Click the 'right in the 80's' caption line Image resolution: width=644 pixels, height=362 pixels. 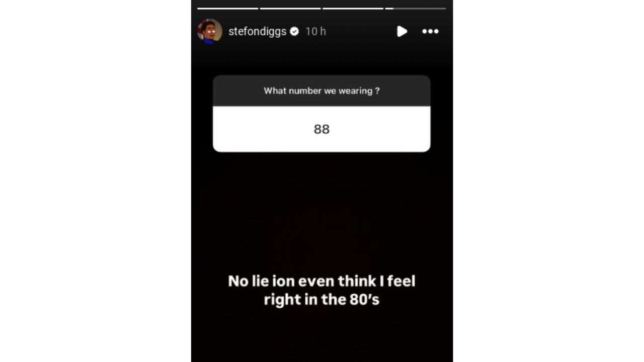tap(321, 299)
